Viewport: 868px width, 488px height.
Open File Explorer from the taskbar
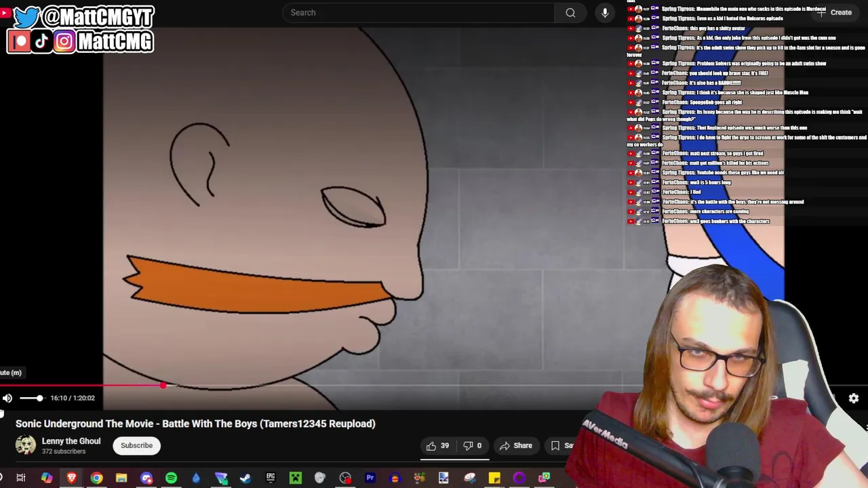pyautogui.click(x=121, y=478)
